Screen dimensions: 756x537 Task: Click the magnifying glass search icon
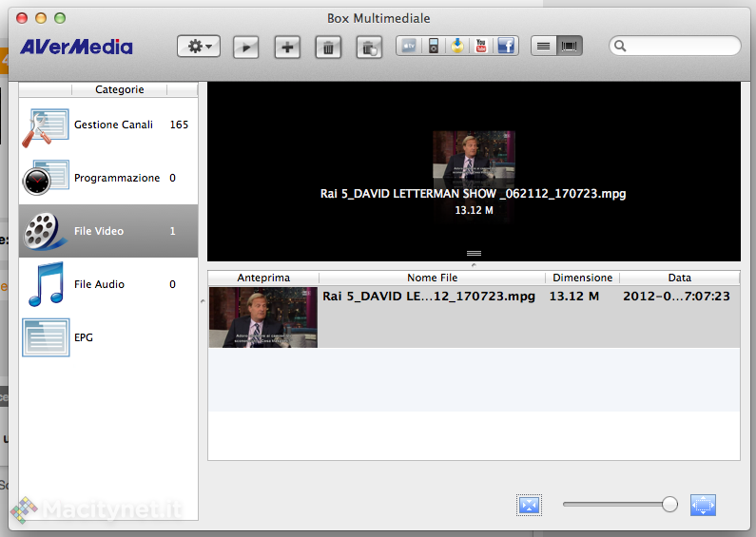620,46
